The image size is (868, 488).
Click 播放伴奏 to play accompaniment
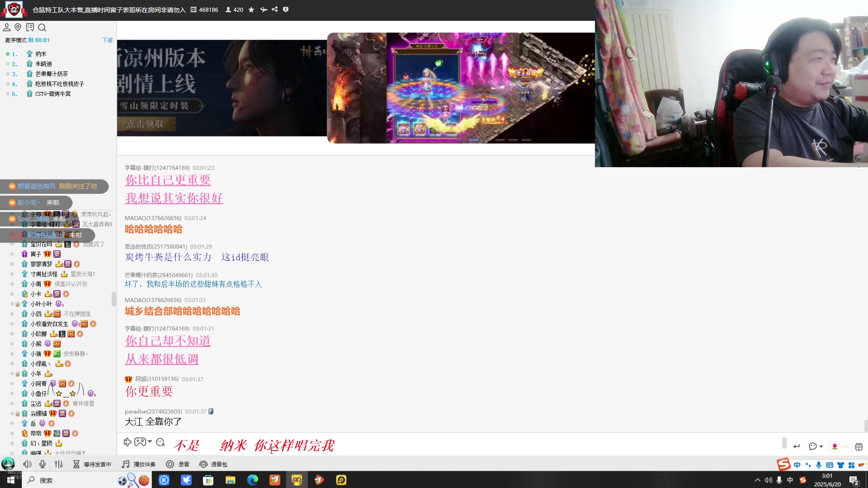[139, 464]
